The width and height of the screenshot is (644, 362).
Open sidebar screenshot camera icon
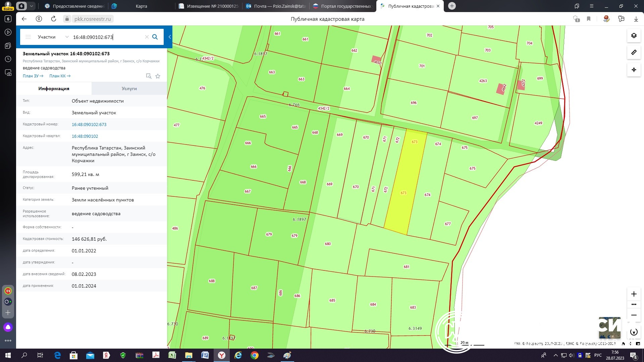pos(8,72)
